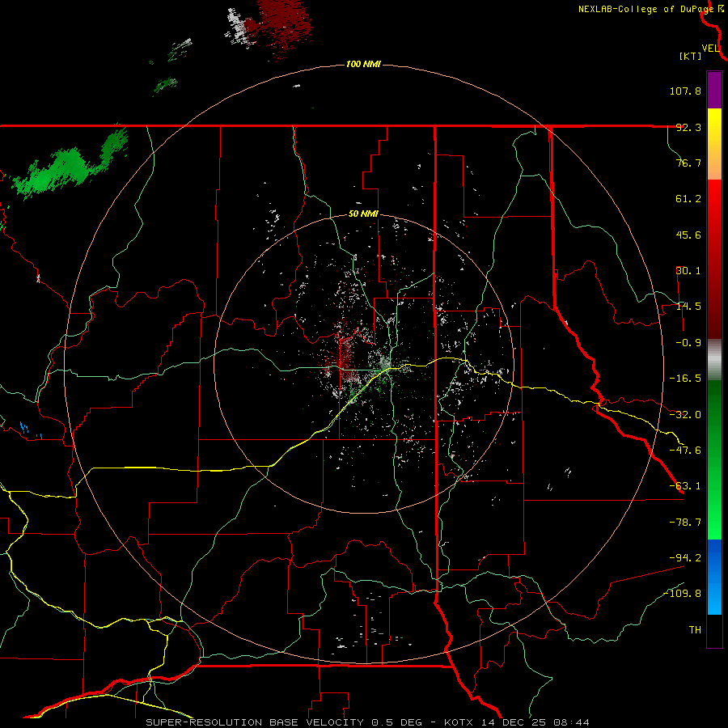Screen dimensions: 728x728
Task: Select the -78.7 scale value
Action: (685, 523)
